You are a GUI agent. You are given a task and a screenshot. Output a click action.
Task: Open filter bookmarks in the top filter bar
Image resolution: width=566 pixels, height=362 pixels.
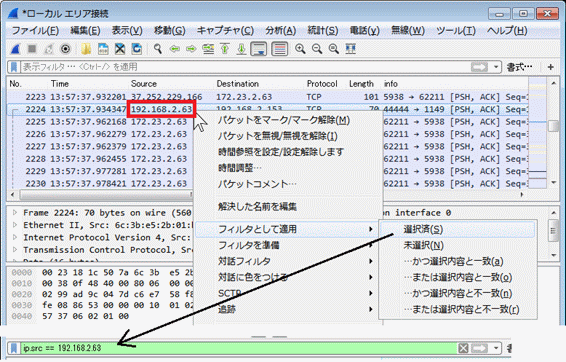tap(14, 67)
